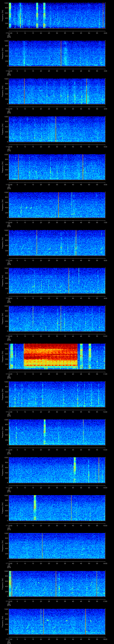Click the red vertical spike in the 17:04 panel
Viewport: 114px width, 644px height.
click(56, 129)
